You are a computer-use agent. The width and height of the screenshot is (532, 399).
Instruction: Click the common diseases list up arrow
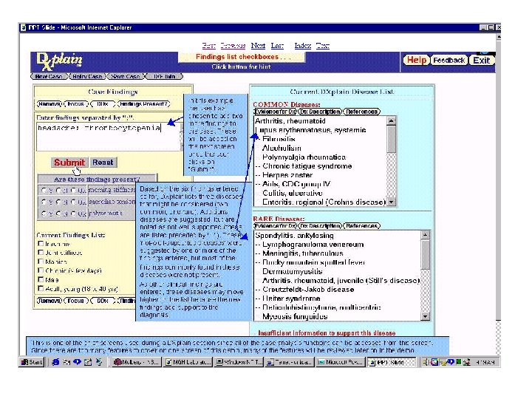(391, 120)
